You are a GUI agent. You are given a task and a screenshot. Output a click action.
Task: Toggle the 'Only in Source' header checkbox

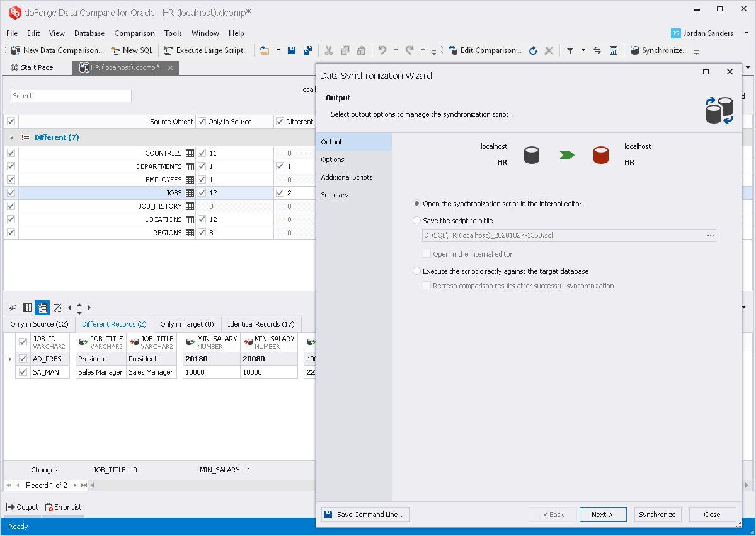(x=202, y=122)
